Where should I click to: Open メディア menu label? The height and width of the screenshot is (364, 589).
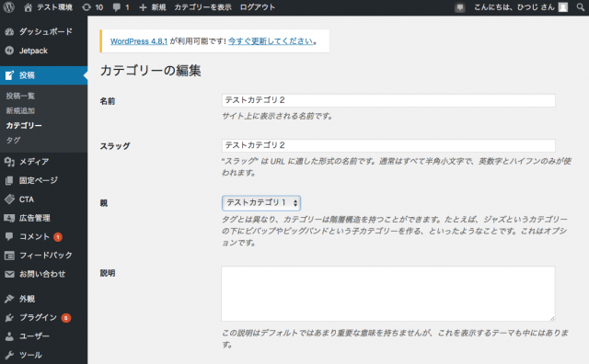34,162
